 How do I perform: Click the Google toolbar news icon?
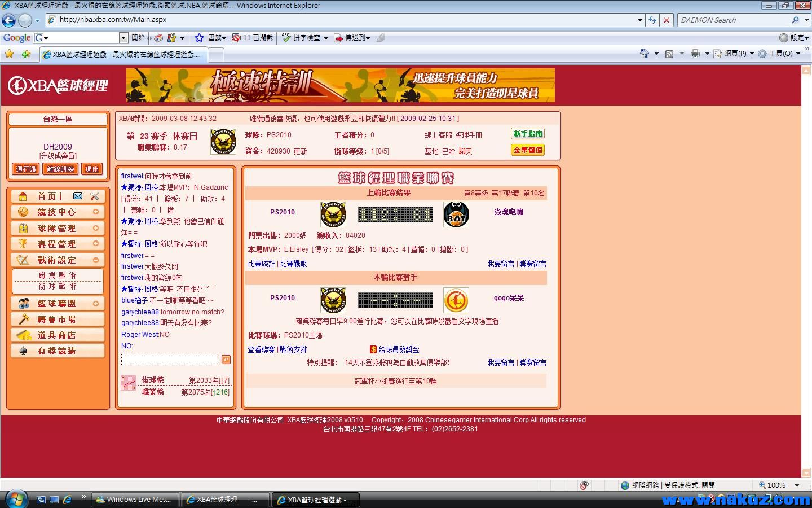(x=159, y=38)
